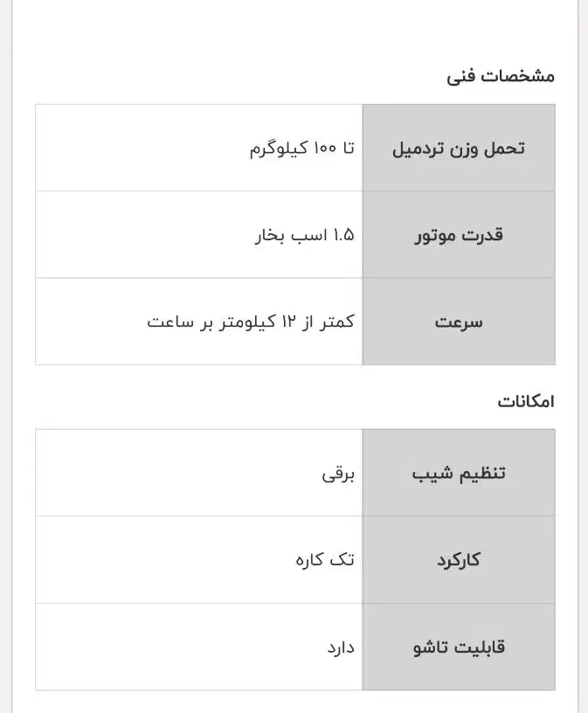Select the تحمل وزن تردمیل label cell
Screen dimensions: 588x713
(459, 148)
